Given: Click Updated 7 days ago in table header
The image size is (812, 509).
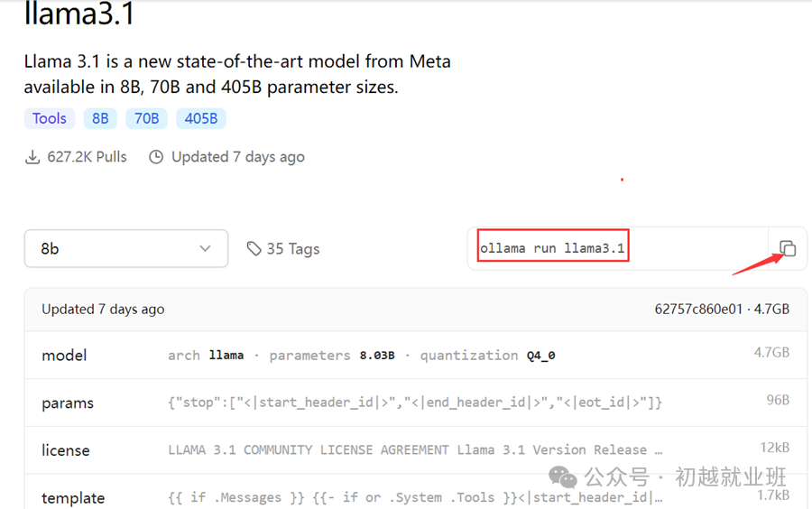Looking at the screenshot, I should click(x=103, y=310).
